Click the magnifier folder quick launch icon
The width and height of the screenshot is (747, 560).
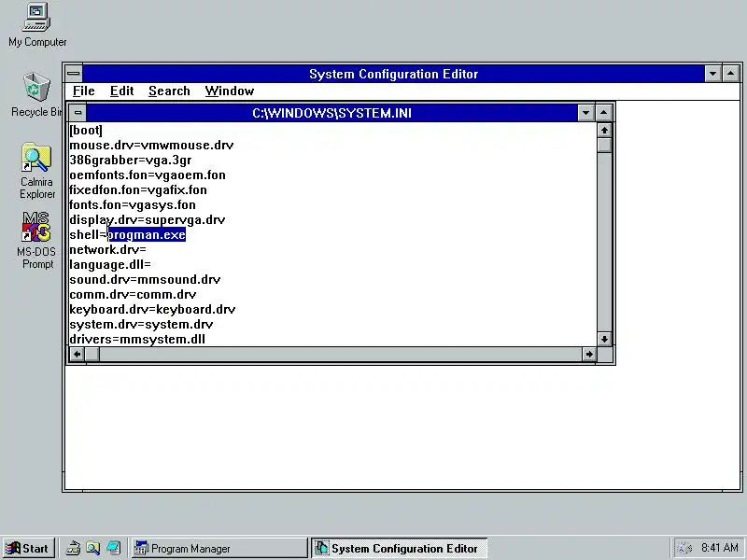pyautogui.click(x=92, y=548)
